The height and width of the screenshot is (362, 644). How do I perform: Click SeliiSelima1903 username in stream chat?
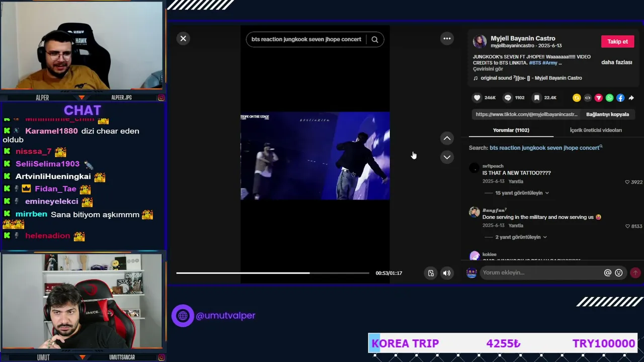(x=47, y=164)
